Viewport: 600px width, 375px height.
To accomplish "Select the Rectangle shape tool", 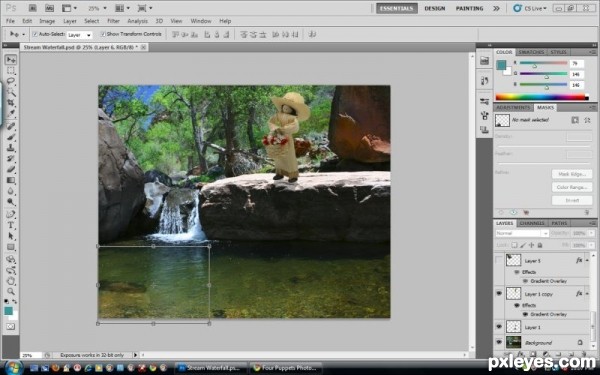I will coord(11,247).
